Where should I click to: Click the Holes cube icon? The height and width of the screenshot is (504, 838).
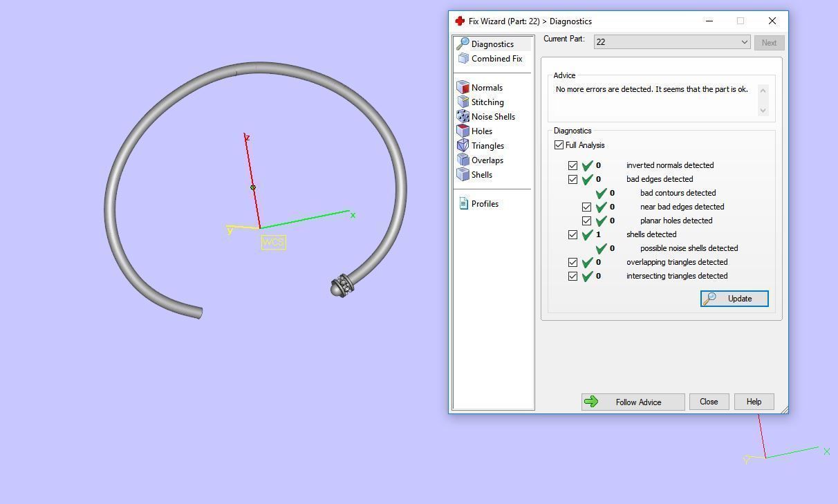(463, 131)
